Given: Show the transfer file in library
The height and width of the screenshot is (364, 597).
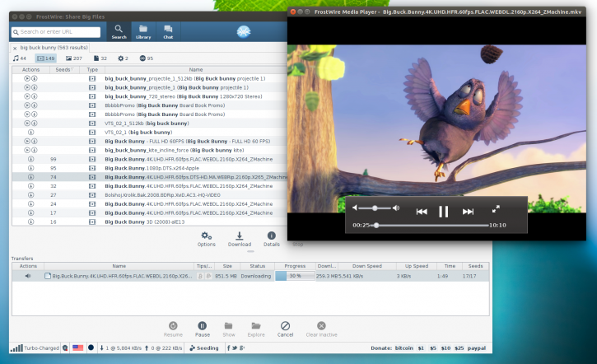Looking at the screenshot, I should [x=228, y=329].
